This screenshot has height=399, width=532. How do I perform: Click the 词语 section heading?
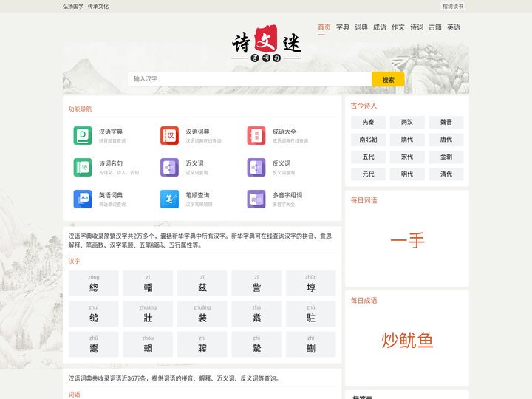74,395
